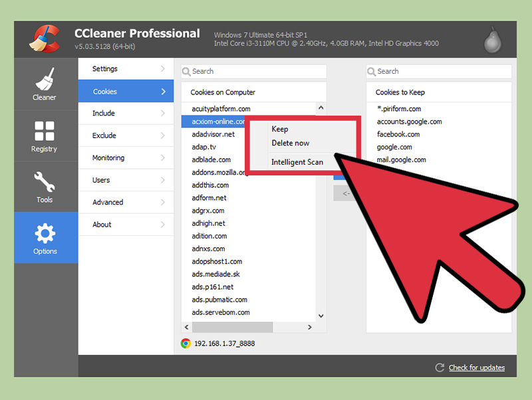The height and width of the screenshot is (400, 532).
Task: Select ads.p161.net in the cookie list
Action: coord(212,287)
